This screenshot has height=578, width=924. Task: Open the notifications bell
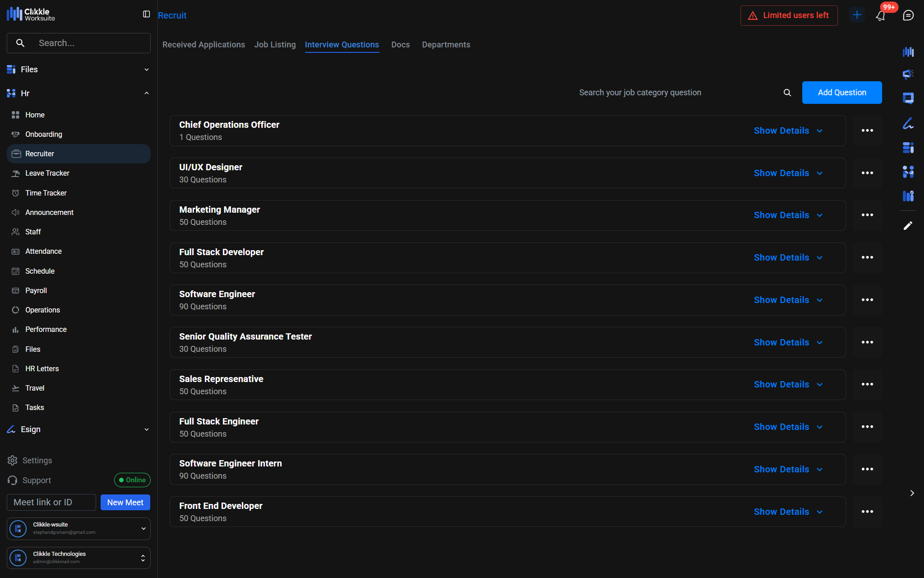880,16
